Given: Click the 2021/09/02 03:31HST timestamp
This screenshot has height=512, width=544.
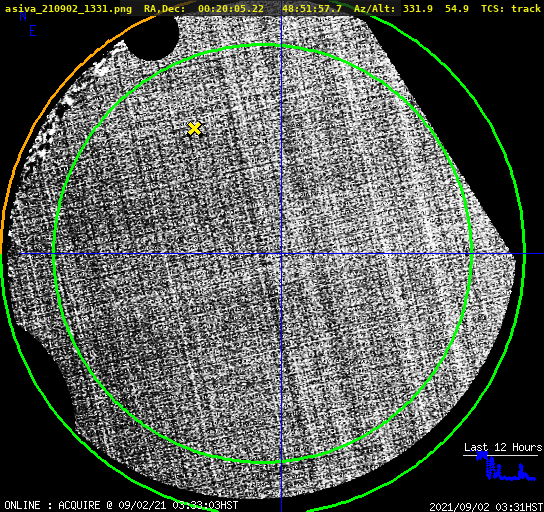Looking at the screenshot, I should pyautogui.click(x=486, y=506).
